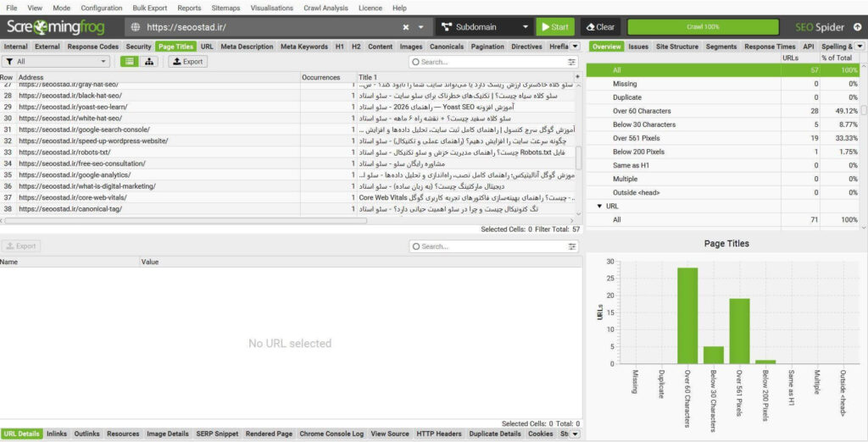Select the Over 60 Characters row

click(723, 111)
